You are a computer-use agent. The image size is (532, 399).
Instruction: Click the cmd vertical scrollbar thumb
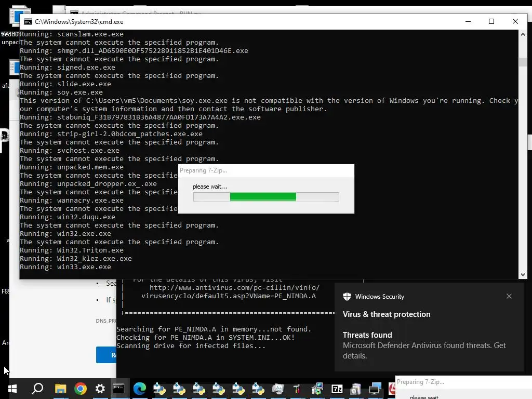click(x=523, y=62)
